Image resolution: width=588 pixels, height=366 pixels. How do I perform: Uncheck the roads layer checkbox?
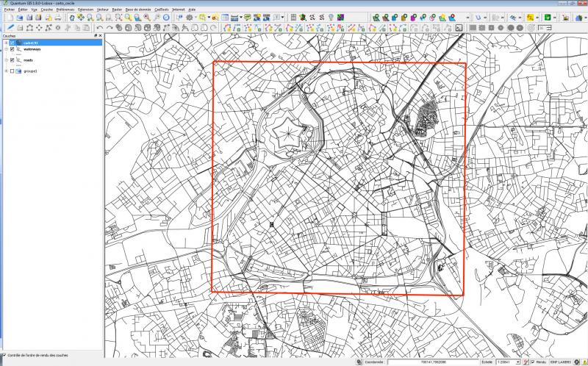pyautogui.click(x=12, y=60)
